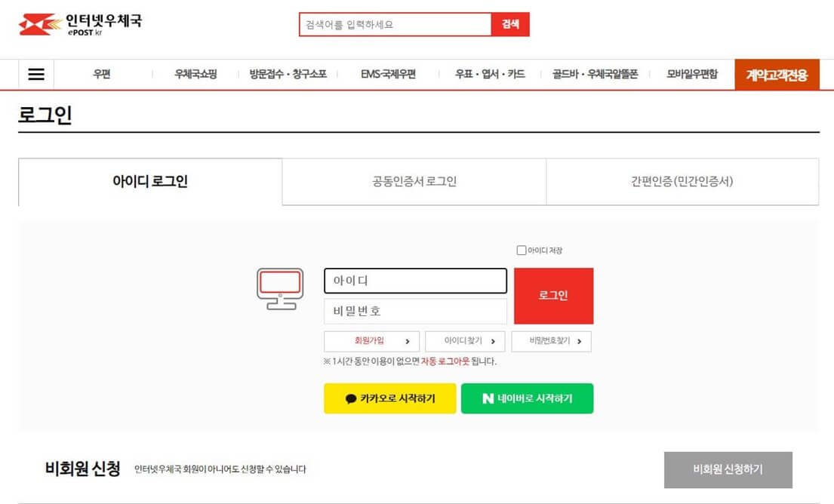834x504 pixels.
Task: Open the hamburger menu icon
Action: click(x=36, y=75)
